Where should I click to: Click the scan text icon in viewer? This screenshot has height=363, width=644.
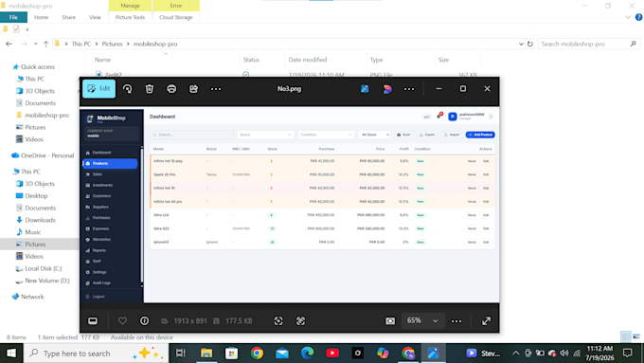[x=278, y=320]
